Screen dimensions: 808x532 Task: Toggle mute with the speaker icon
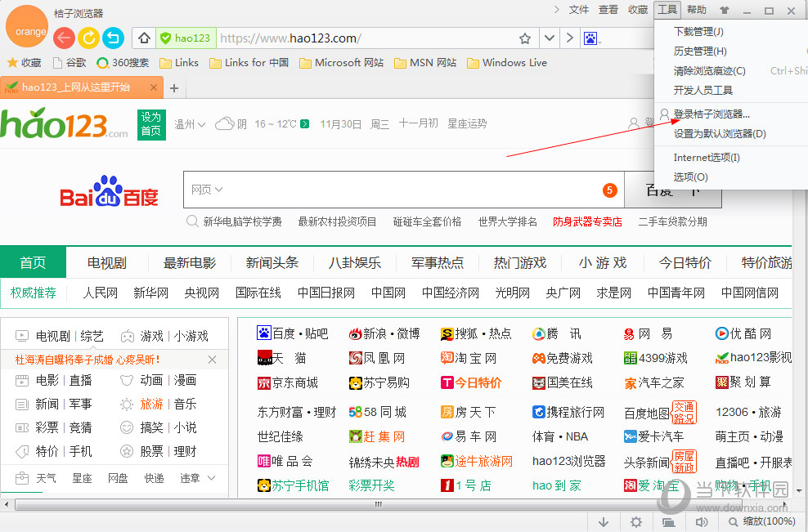click(701, 521)
